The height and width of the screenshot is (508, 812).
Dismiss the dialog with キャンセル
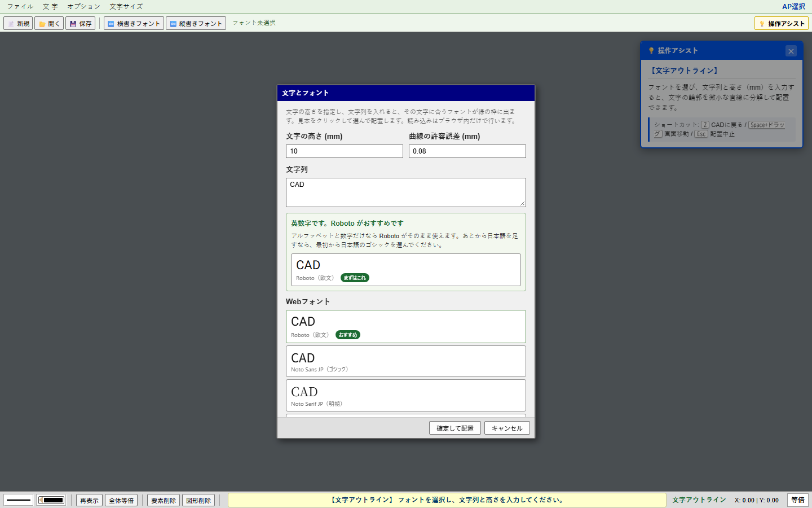(x=507, y=428)
